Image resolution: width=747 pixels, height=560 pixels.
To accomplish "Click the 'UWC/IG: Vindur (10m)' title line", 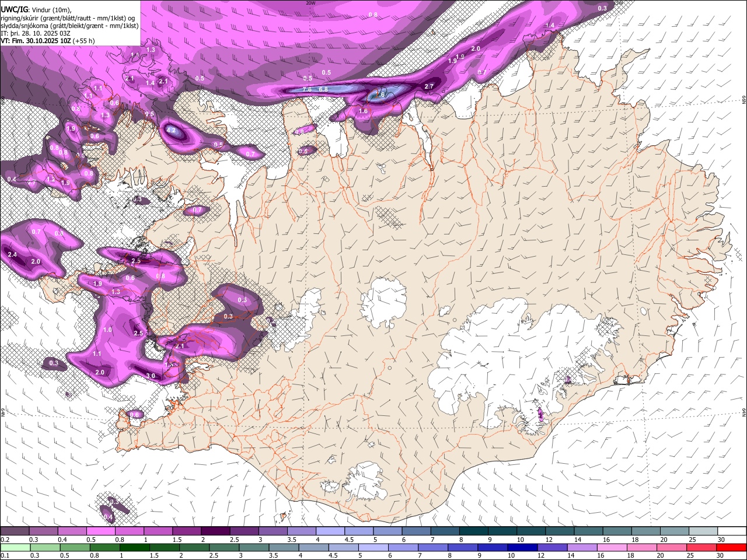I will pyautogui.click(x=36, y=10).
